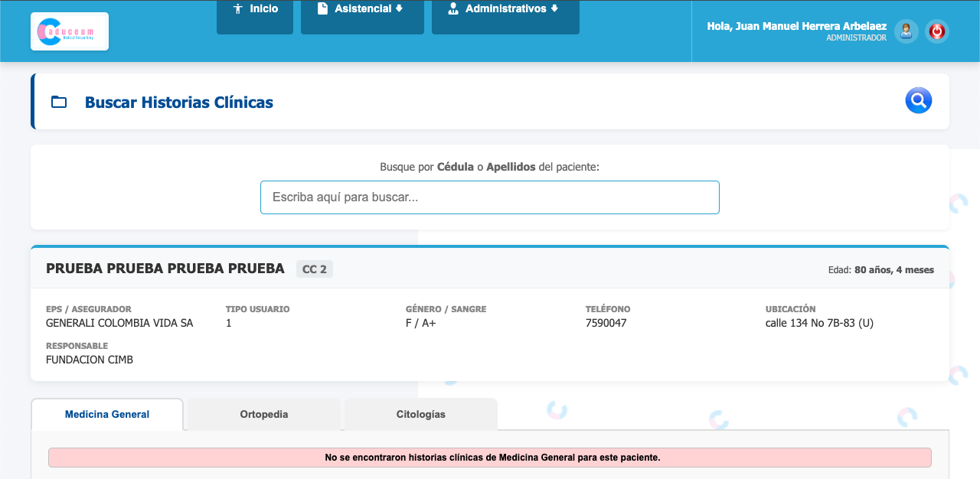Click the user icon on the Administrativos menu
Screen dimensions: 980x479
pos(453,9)
